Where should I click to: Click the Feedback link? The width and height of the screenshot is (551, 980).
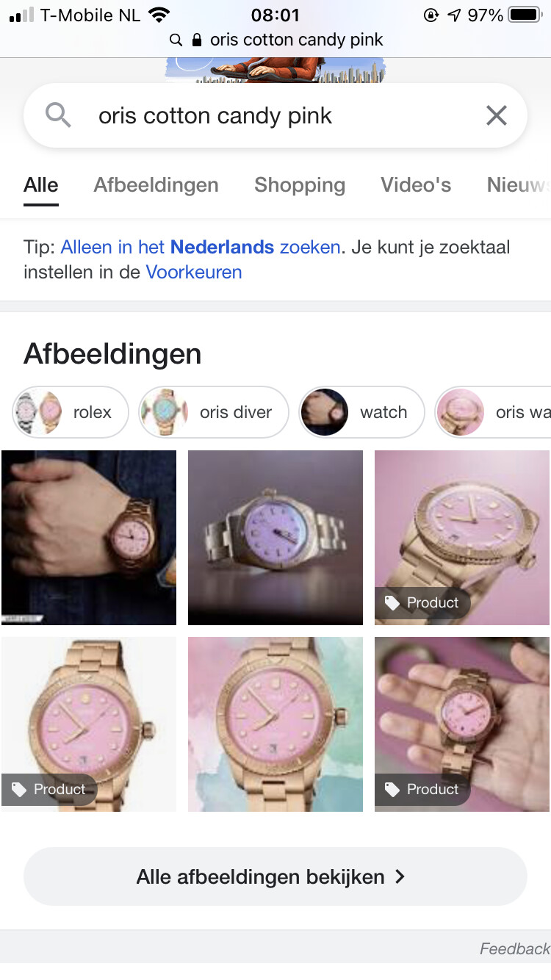tap(514, 948)
